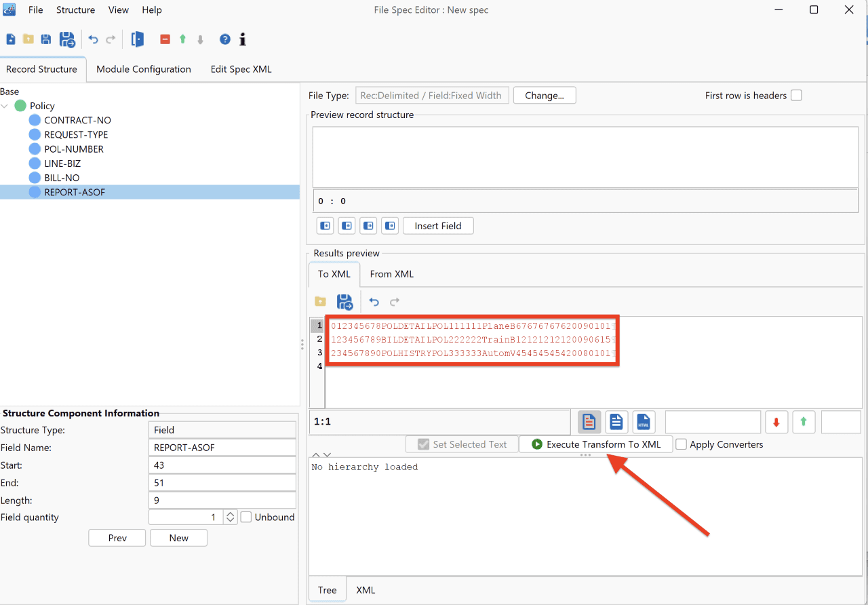Image resolution: width=868 pixels, height=605 pixels.
Task: Click the Start field showing 43
Action: (222, 465)
